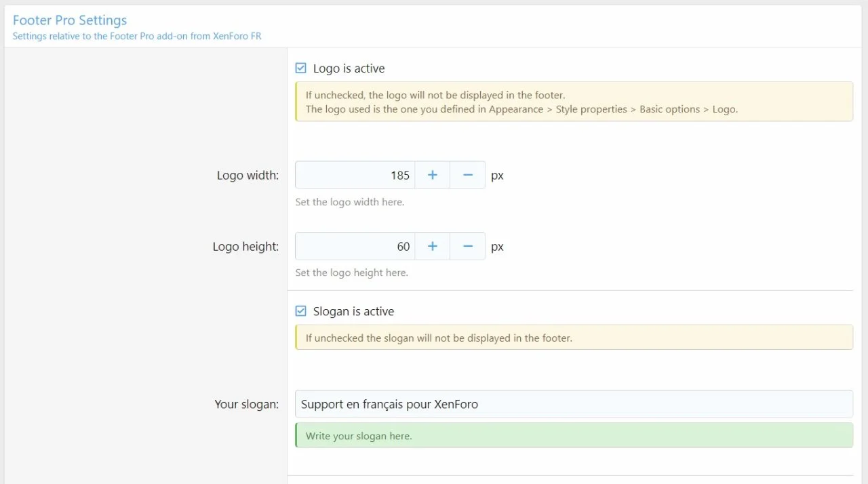Click the 'Logo width:' field label
Viewport: 868px width, 484px height.
[x=248, y=175]
